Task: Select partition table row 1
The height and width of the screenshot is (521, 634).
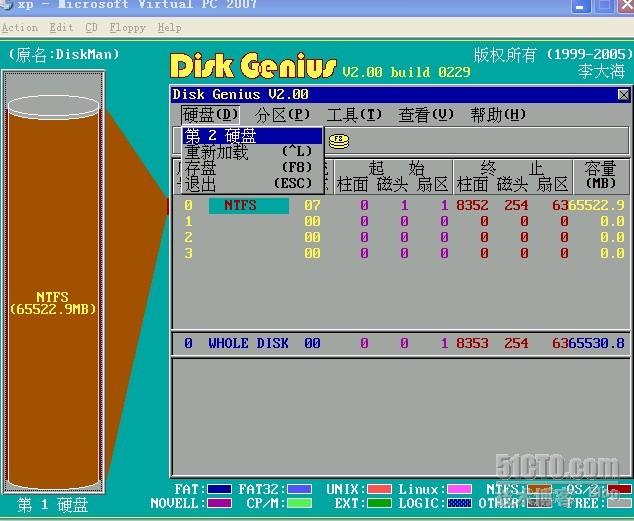Action: click(x=400, y=221)
